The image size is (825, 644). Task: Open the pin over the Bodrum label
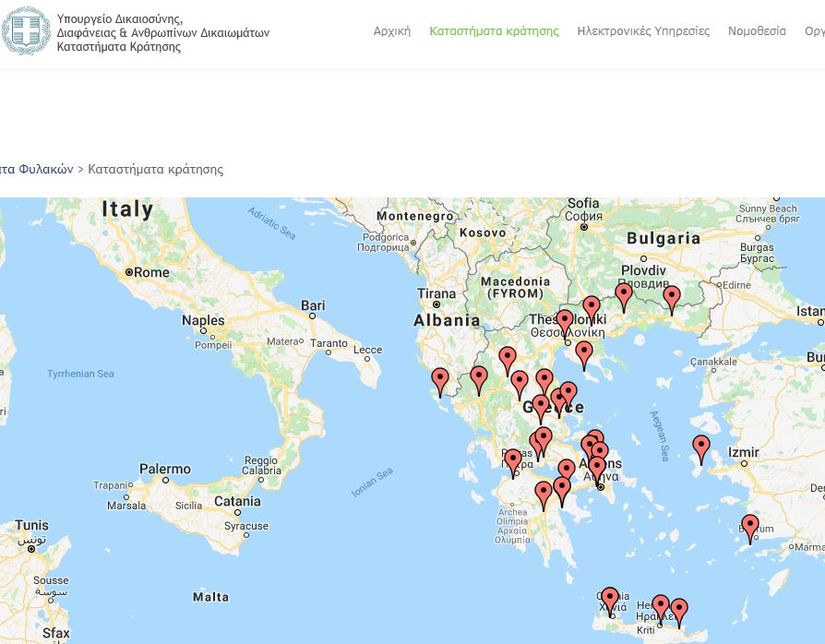(749, 528)
